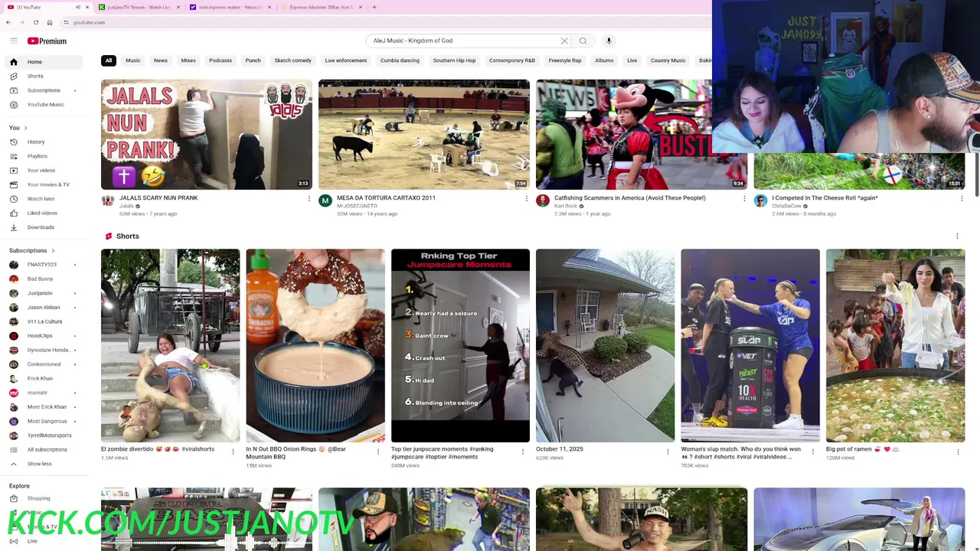
Task: Expand the You section chevron
Action: (25, 128)
